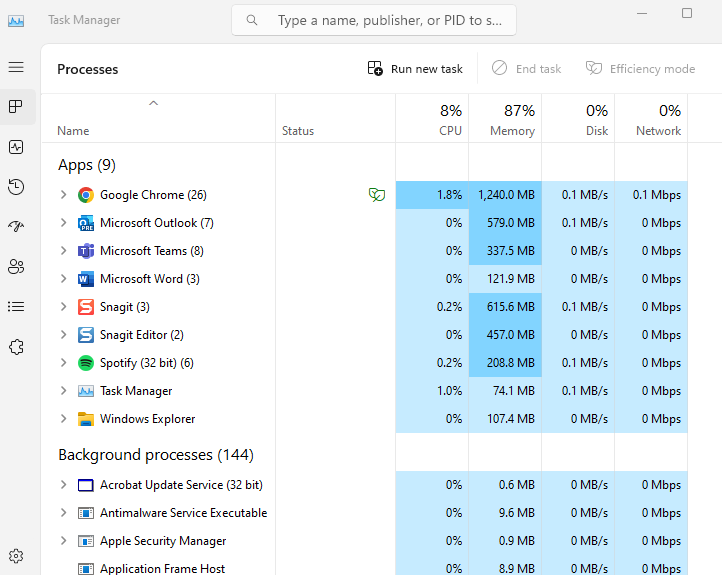Expand the Google Chrome process group

[64, 195]
